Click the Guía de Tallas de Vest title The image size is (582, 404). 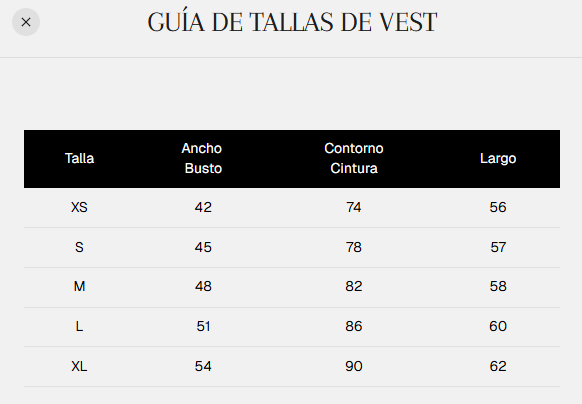click(x=292, y=22)
